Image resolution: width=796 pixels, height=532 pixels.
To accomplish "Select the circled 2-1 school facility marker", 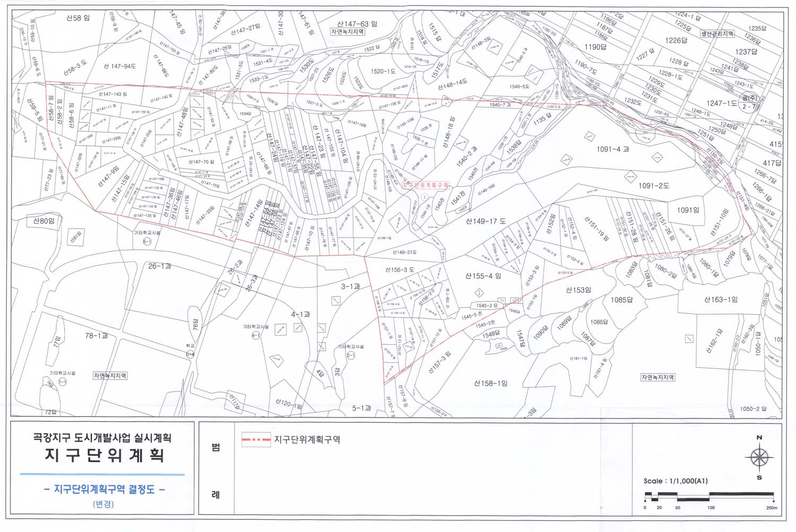I will (x=351, y=355).
